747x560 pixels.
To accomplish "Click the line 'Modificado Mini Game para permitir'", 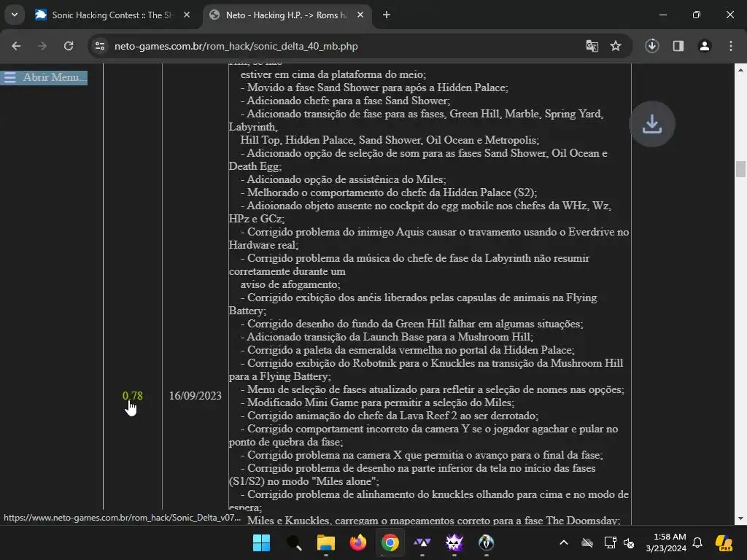I will tap(377, 402).
